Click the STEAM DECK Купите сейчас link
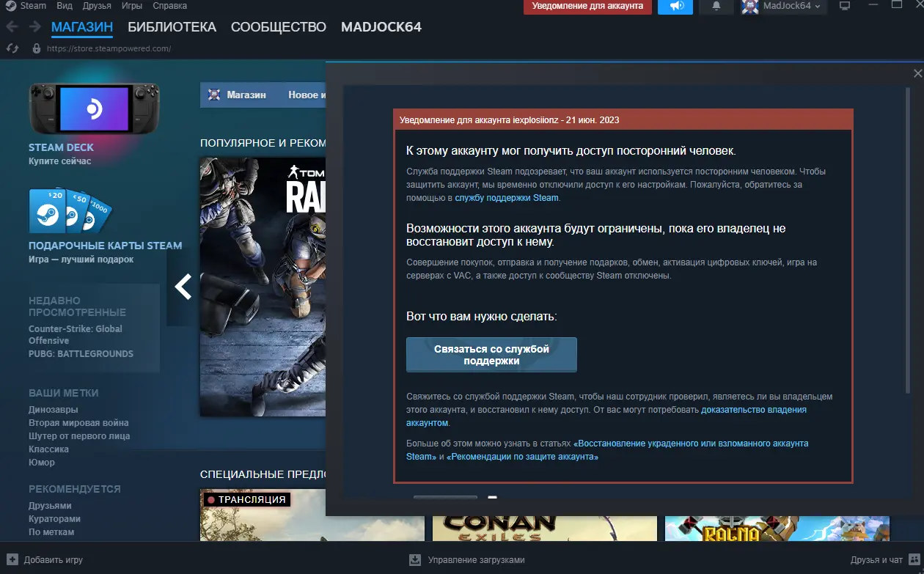This screenshot has height=574, width=924. 61,154
